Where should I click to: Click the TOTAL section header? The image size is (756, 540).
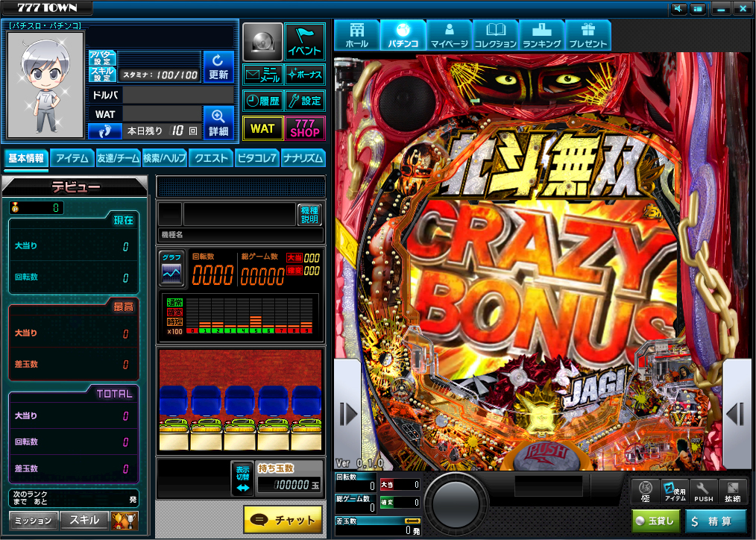(114, 393)
